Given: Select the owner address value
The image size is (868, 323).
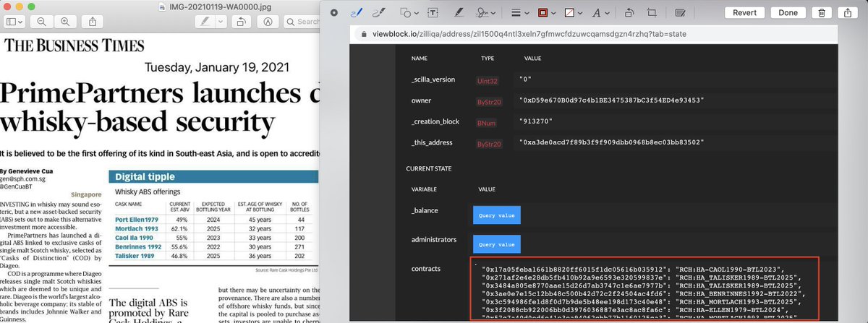Looking at the screenshot, I should [x=610, y=100].
